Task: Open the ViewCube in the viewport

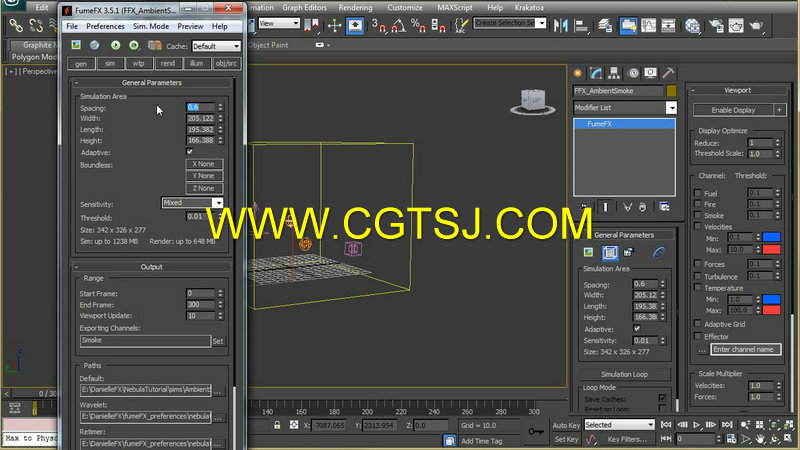Action: [533, 101]
